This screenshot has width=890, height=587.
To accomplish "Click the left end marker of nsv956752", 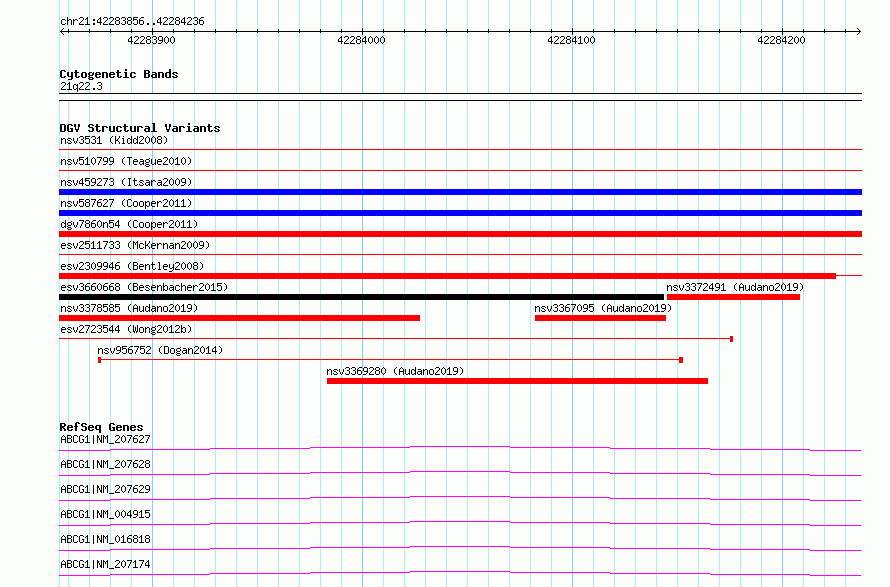I will 99,360.
